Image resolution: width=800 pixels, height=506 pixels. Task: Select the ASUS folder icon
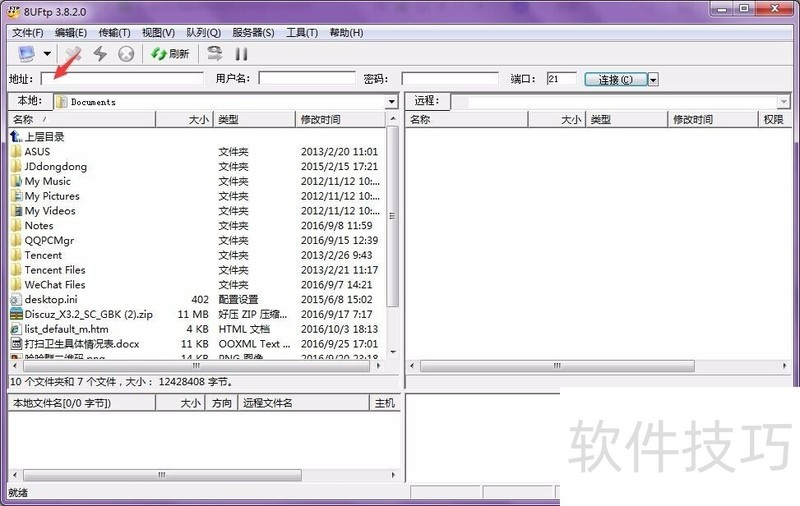click(16, 151)
